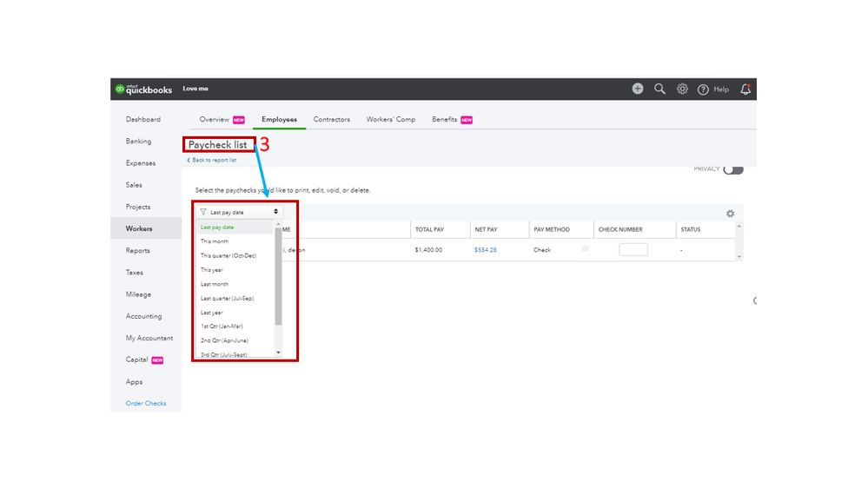Open Projects in the sidebar
This screenshot has width=868, height=488.
tap(138, 207)
